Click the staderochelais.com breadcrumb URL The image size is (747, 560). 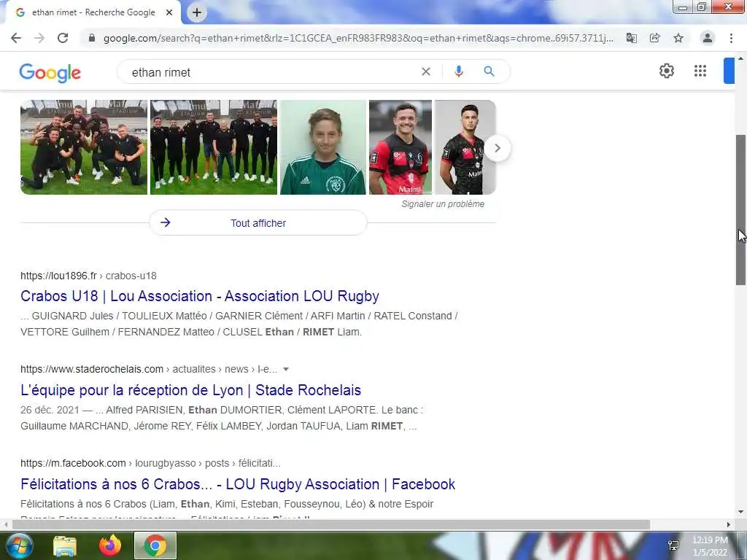[149, 369]
